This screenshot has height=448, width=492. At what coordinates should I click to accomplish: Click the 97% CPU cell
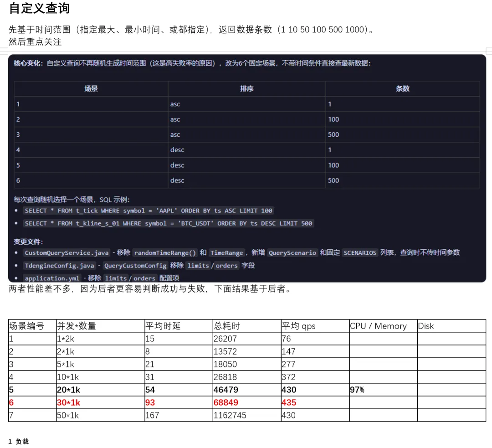point(384,390)
